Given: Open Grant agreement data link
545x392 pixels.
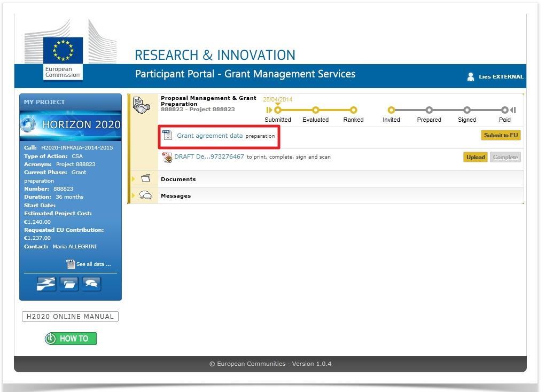Looking at the screenshot, I should pyautogui.click(x=209, y=136).
